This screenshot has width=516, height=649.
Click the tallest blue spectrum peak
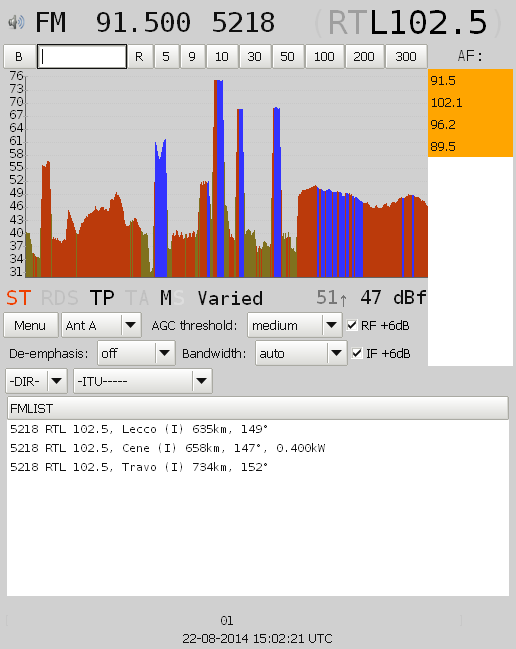coord(219,178)
